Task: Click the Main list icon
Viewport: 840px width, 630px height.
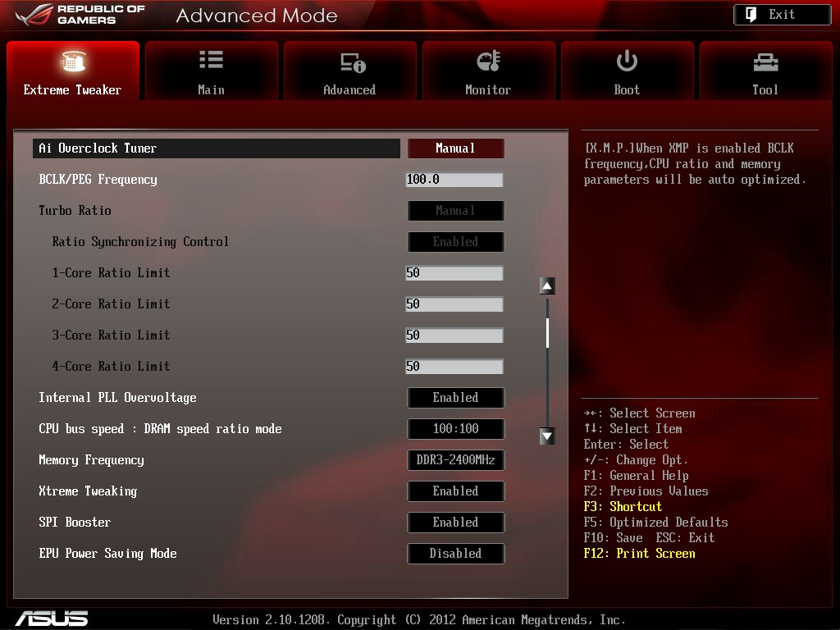Action: 211,61
